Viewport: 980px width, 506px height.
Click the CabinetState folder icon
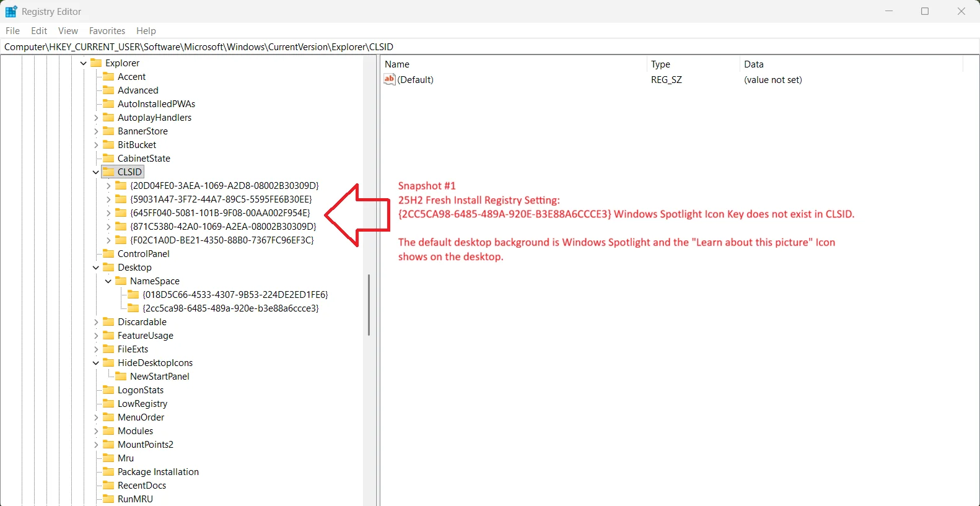[108, 159]
